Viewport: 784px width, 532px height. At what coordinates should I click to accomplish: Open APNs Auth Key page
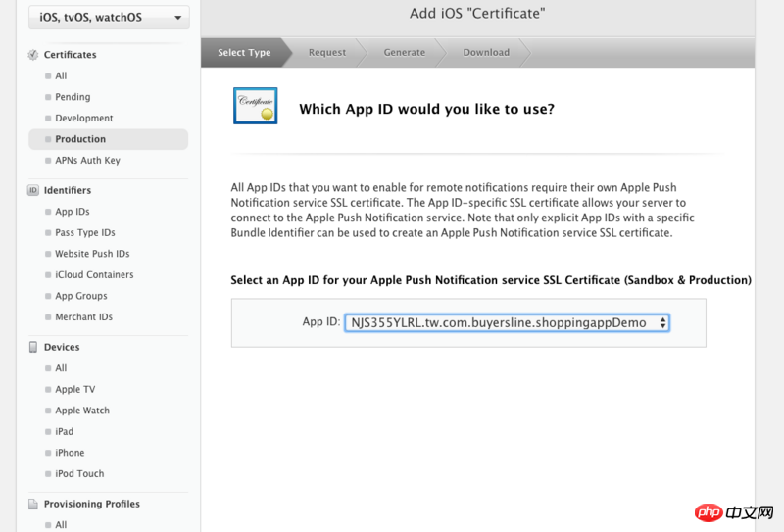coord(87,160)
